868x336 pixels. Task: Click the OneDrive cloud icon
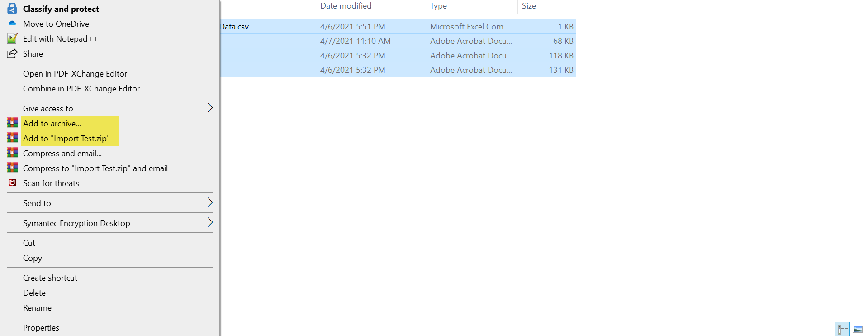tap(12, 23)
